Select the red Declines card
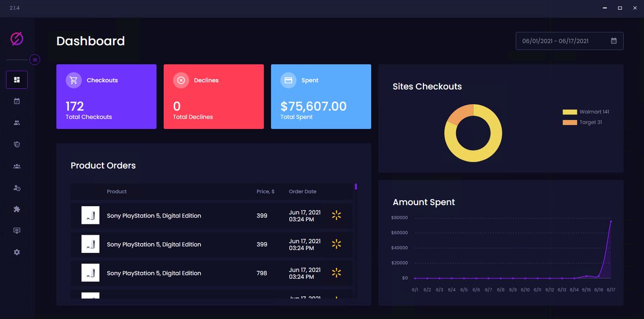 click(x=214, y=97)
